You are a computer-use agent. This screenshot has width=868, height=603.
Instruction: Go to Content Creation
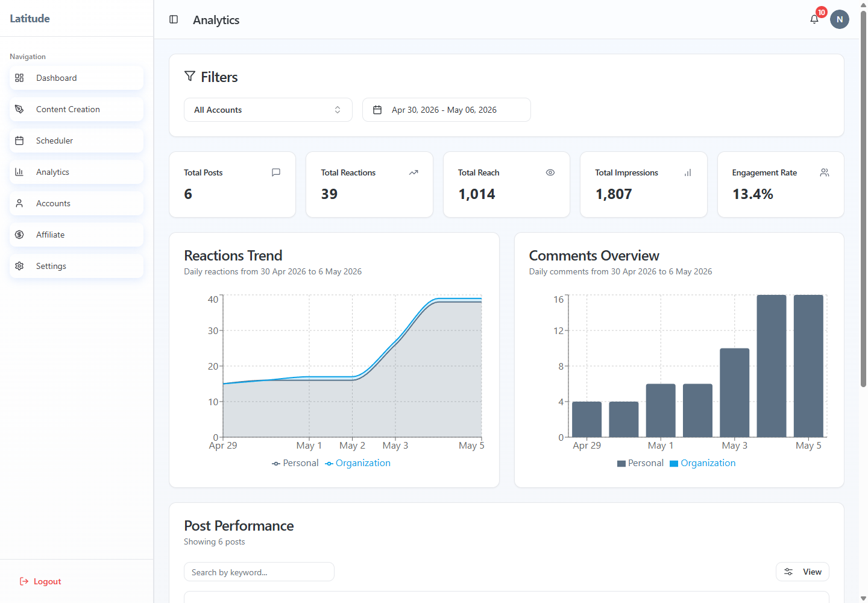pyautogui.click(x=77, y=109)
